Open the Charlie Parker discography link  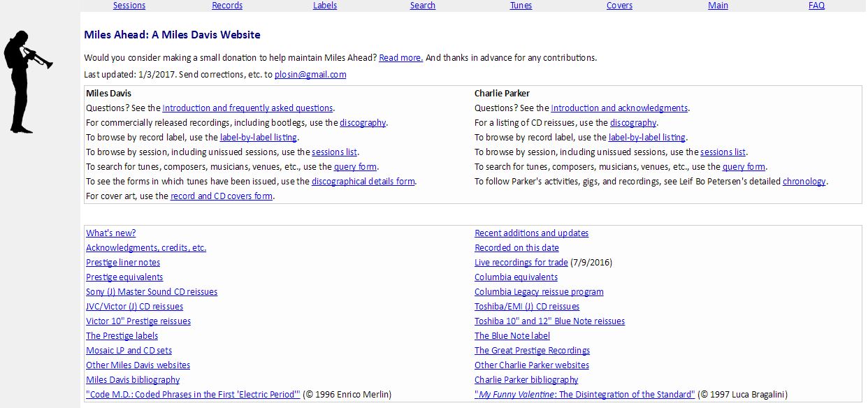[633, 123]
